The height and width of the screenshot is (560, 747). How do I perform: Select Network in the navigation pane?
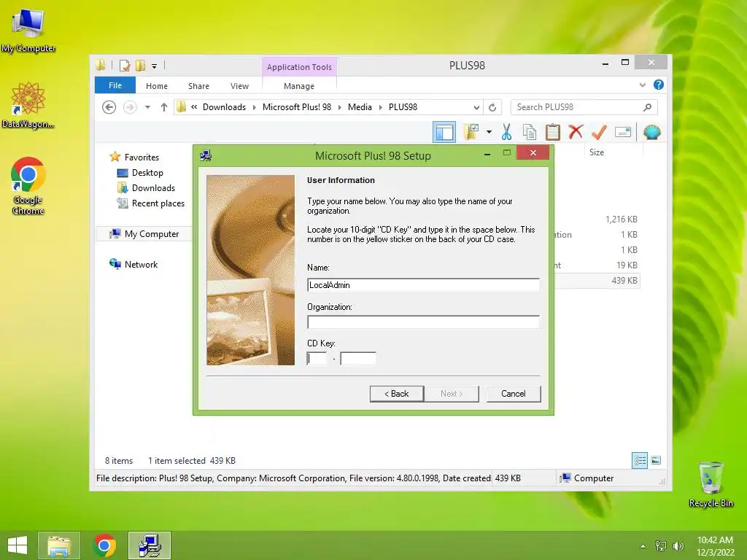(141, 264)
